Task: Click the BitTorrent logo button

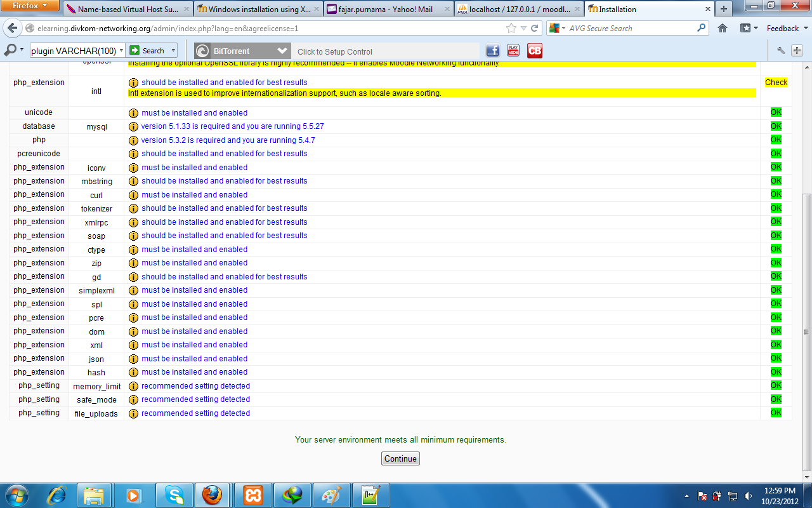Action: tap(232, 51)
